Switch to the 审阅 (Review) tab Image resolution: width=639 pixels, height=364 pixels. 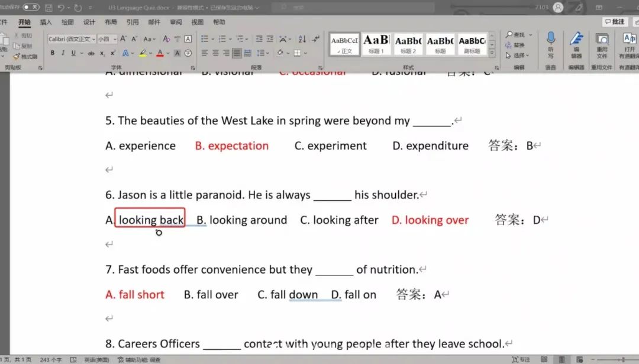click(x=176, y=22)
